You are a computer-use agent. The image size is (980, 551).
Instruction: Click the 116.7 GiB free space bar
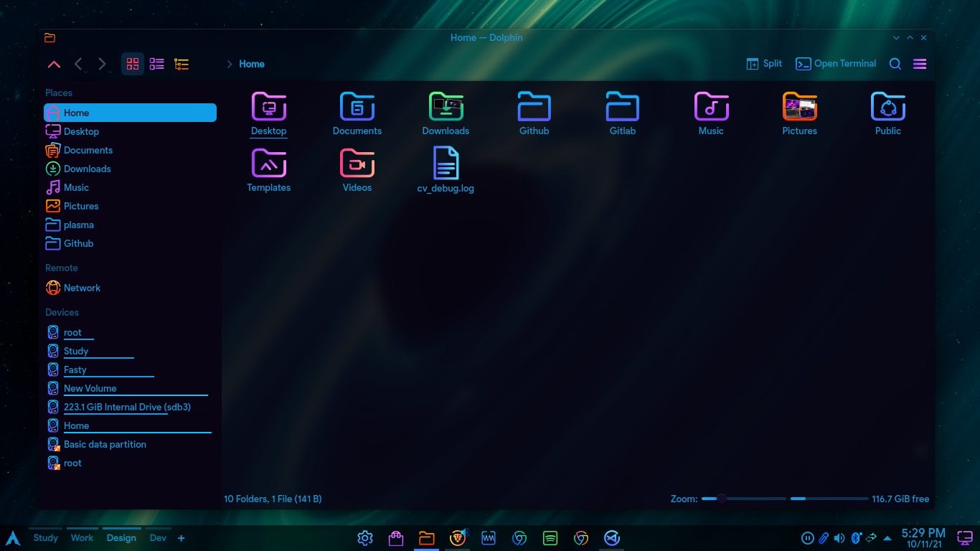pos(829,499)
